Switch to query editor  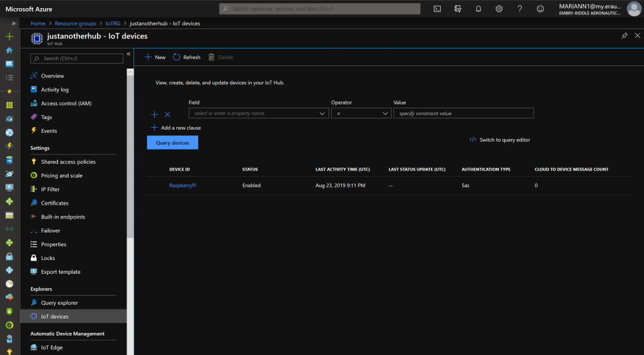pyautogui.click(x=500, y=140)
